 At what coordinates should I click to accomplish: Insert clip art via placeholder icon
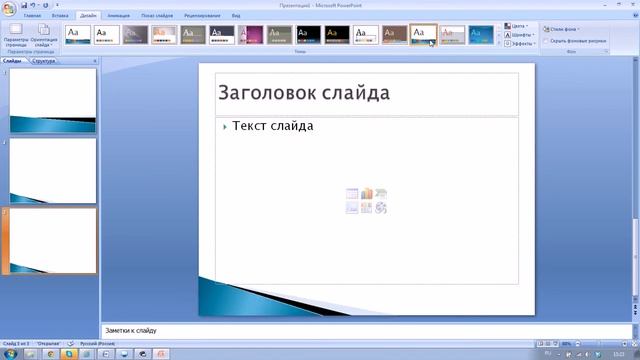coord(367,208)
